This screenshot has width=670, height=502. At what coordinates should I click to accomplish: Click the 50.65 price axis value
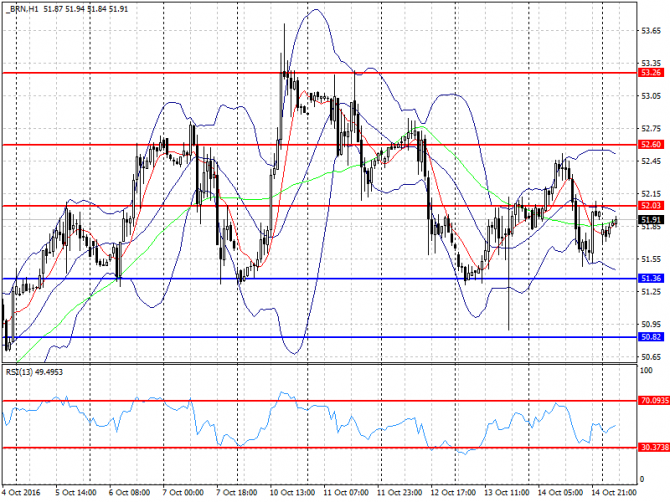tap(651, 357)
